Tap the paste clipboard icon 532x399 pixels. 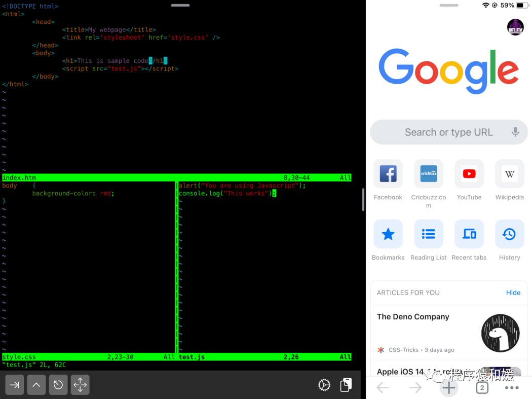pyautogui.click(x=346, y=385)
